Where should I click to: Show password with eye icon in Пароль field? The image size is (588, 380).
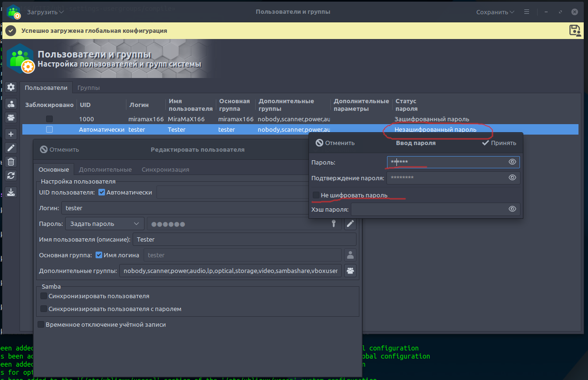click(512, 162)
